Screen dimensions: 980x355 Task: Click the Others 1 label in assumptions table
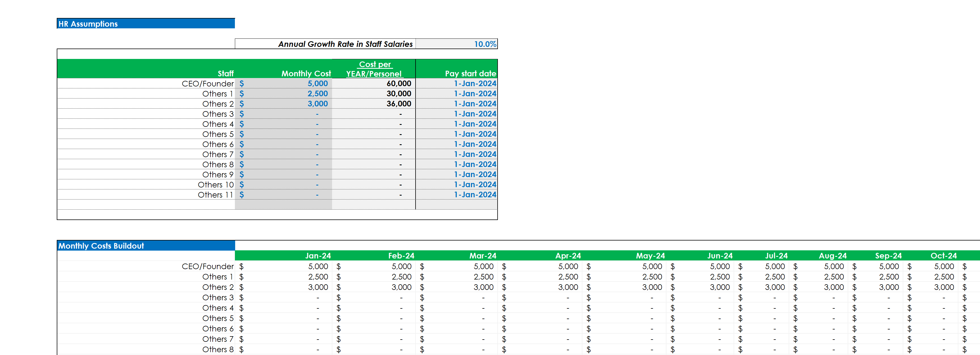click(218, 93)
